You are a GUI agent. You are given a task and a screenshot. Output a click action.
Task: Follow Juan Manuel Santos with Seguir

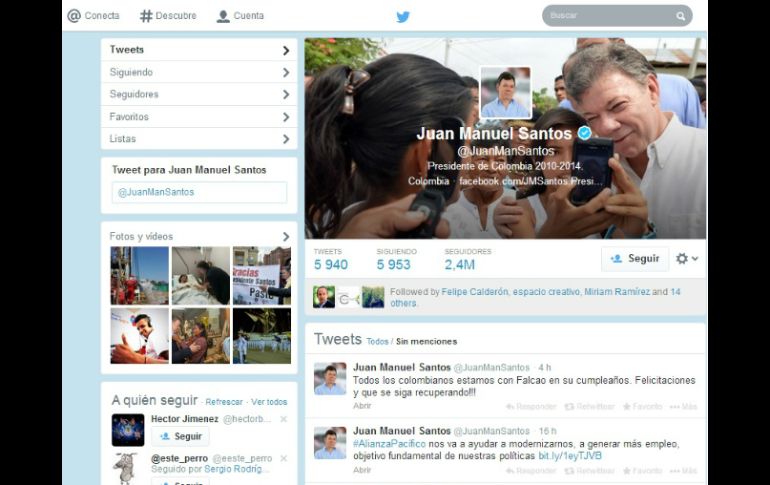click(635, 258)
